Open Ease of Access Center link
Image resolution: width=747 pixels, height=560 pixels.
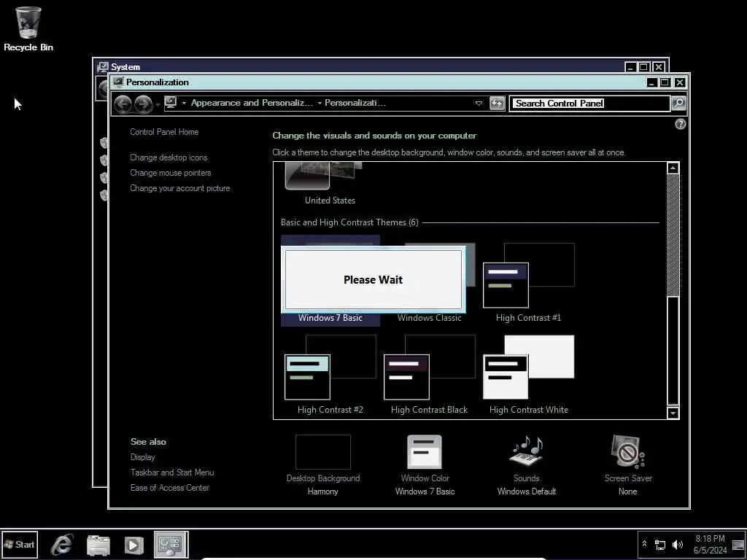click(x=170, y=488)
